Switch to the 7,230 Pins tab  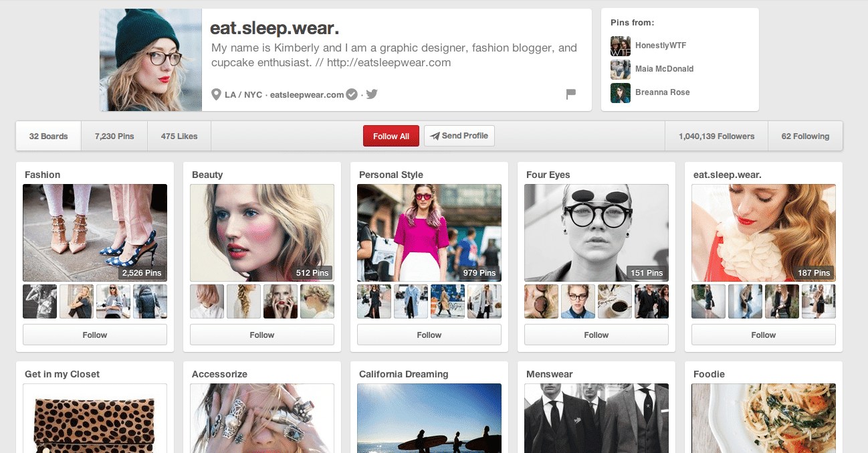pos(114,136)
